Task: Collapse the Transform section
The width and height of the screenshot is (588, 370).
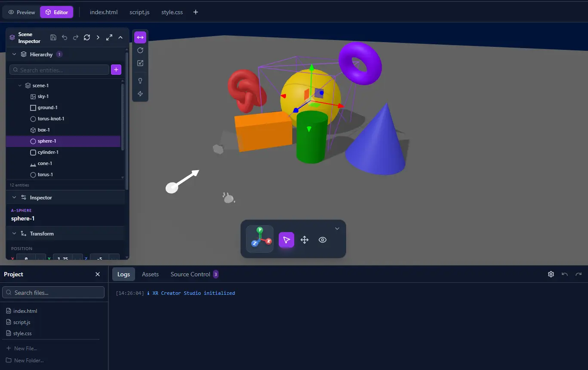Action: (14, 234)
